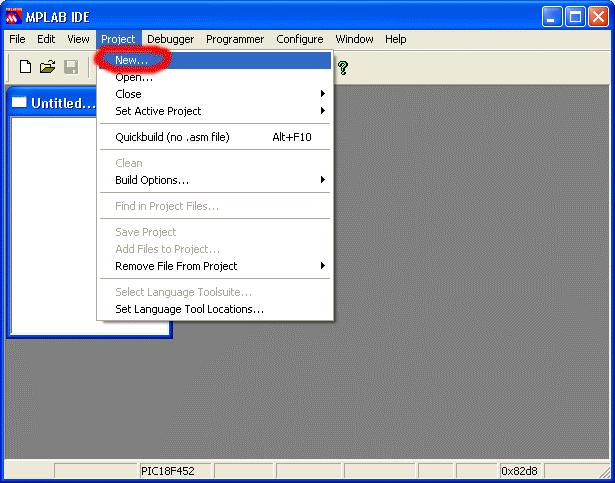Open the View menu

point(78,39)
